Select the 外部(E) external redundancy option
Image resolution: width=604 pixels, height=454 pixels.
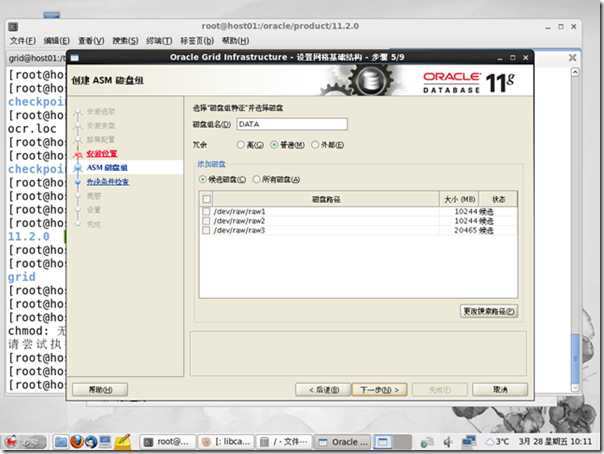coord(315,145)
